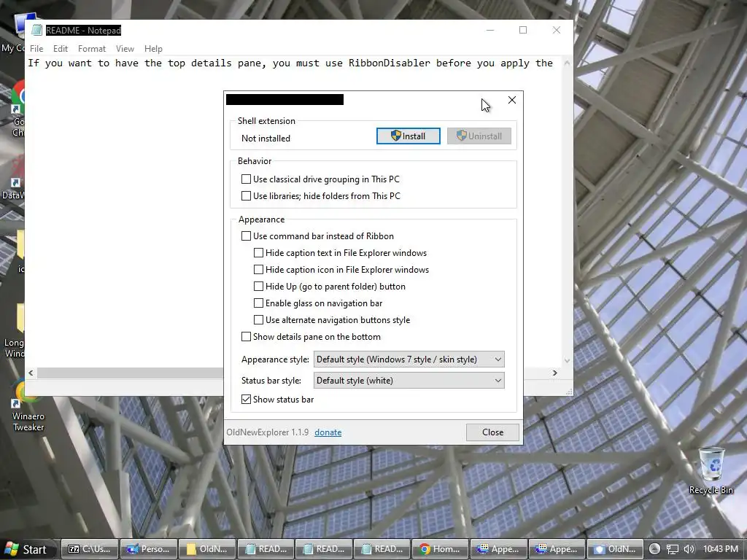Click the donate link
747x560 pixels.
click(x=328, y=432)
